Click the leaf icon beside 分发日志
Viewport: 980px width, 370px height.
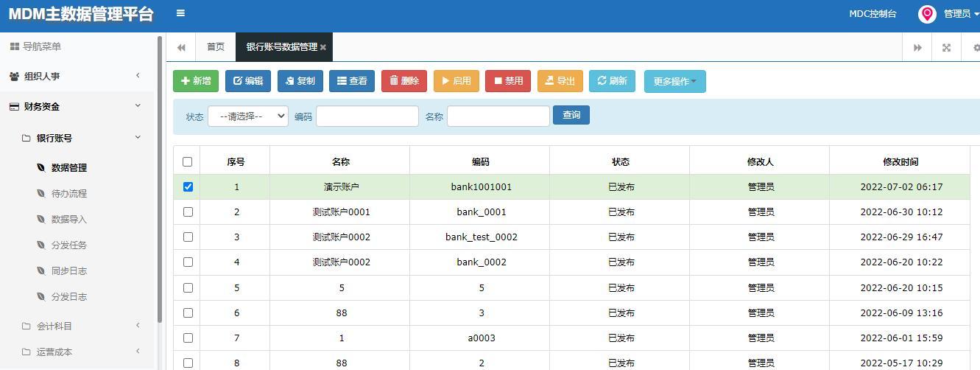pyautogui.click(x=41, y=296)
